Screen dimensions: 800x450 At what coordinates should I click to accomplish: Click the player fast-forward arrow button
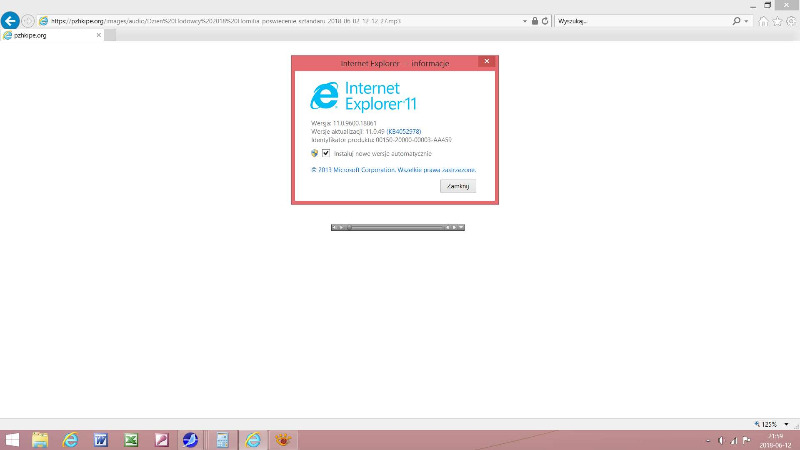point(454,228)
